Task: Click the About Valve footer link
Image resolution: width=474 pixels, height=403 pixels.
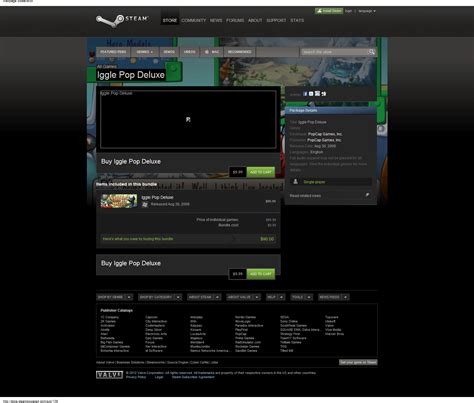Action: click(x=105, y=362)
